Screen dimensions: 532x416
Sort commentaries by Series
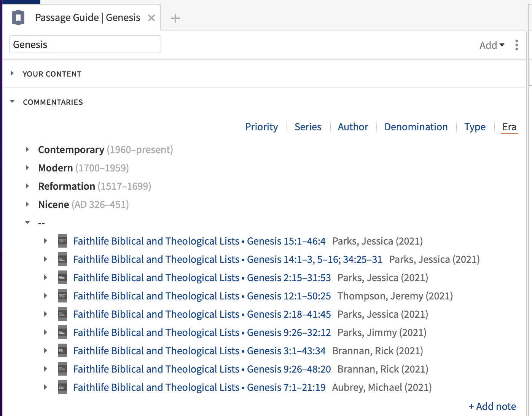click(x=308, y=127)
